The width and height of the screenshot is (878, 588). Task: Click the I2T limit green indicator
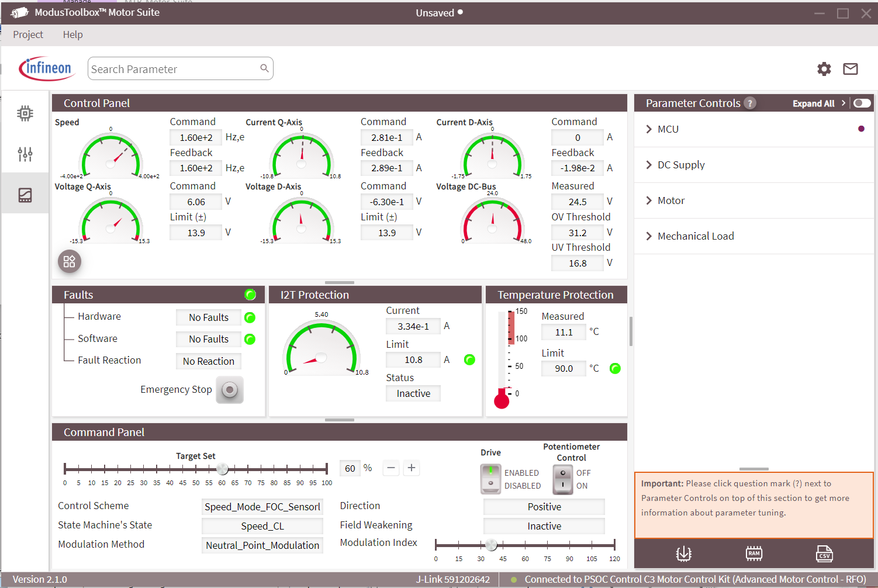click(469, 359)
